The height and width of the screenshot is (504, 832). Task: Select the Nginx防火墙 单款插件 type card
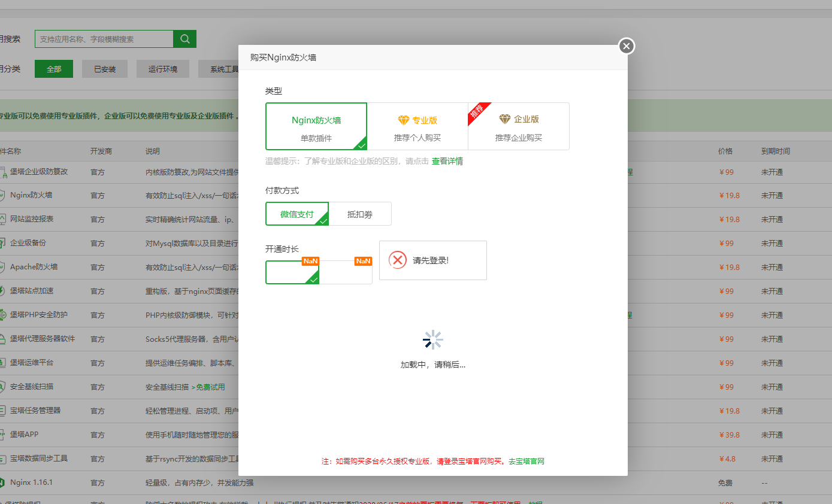[316, 126]
